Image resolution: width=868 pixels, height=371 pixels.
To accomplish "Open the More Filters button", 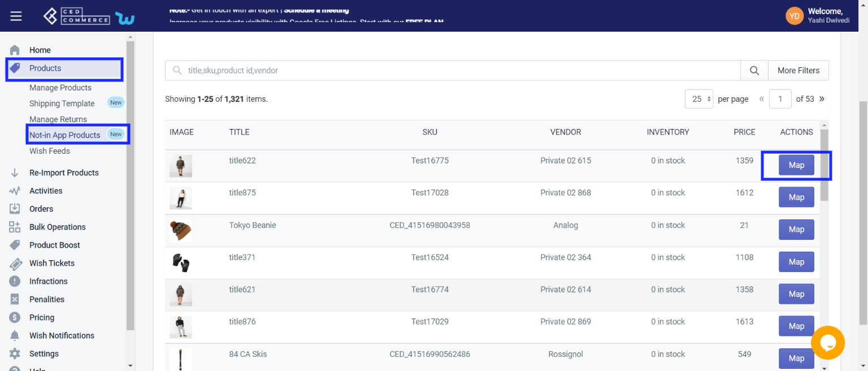I will [x=798, y=71].
